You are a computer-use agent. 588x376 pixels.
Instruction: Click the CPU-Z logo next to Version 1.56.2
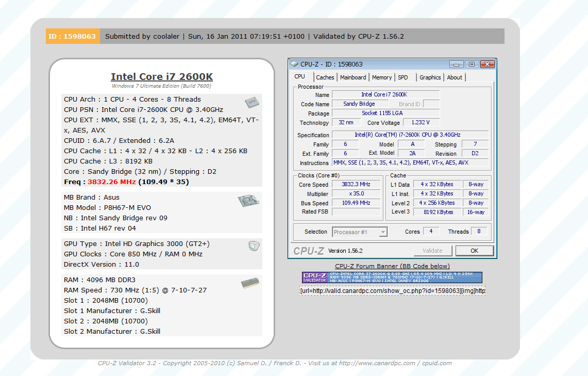coord(308,251)
